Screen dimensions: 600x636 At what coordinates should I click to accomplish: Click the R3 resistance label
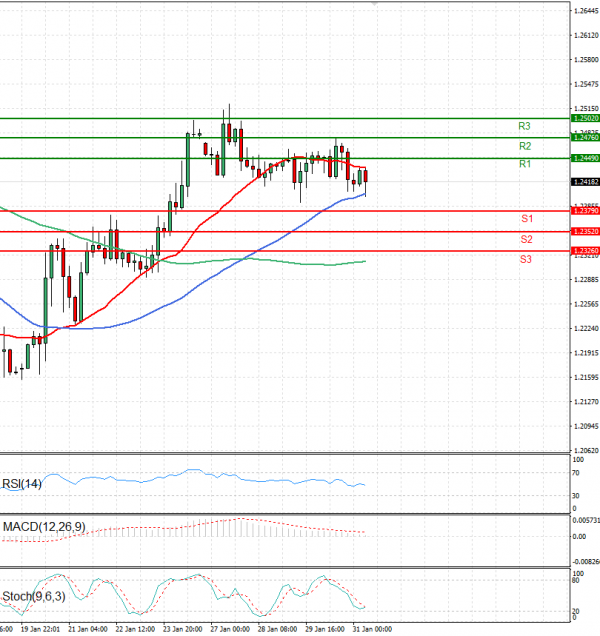[524, 126]
